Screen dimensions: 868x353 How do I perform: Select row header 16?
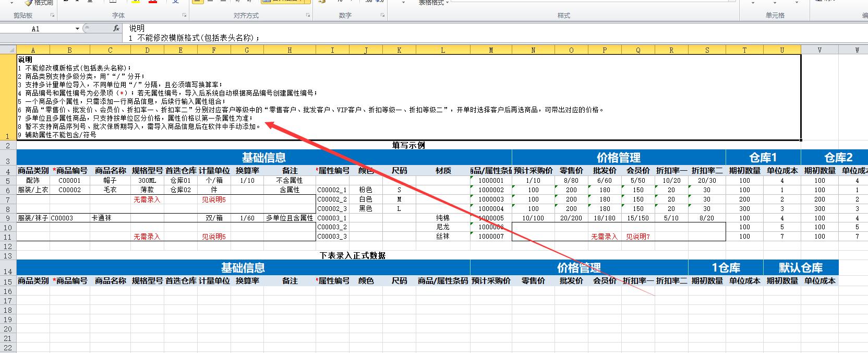pos(8,291)
